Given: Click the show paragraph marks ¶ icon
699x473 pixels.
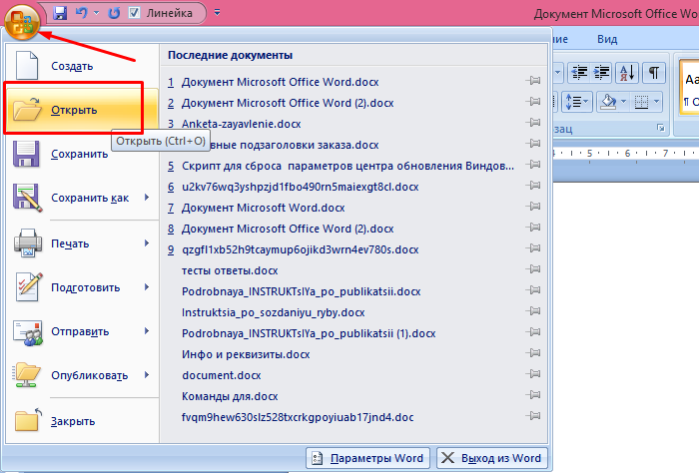Looking at the screenshot, I should (654, 72).
